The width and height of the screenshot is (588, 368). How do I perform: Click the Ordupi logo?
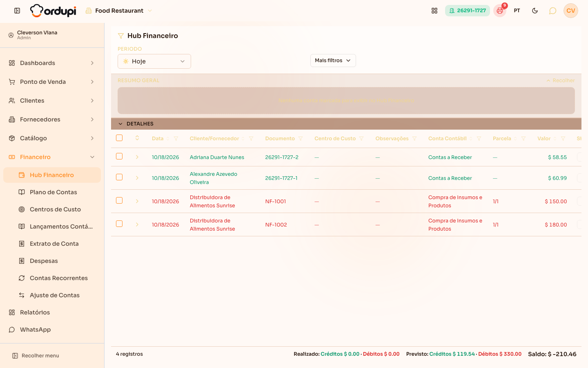pos(53,11)
